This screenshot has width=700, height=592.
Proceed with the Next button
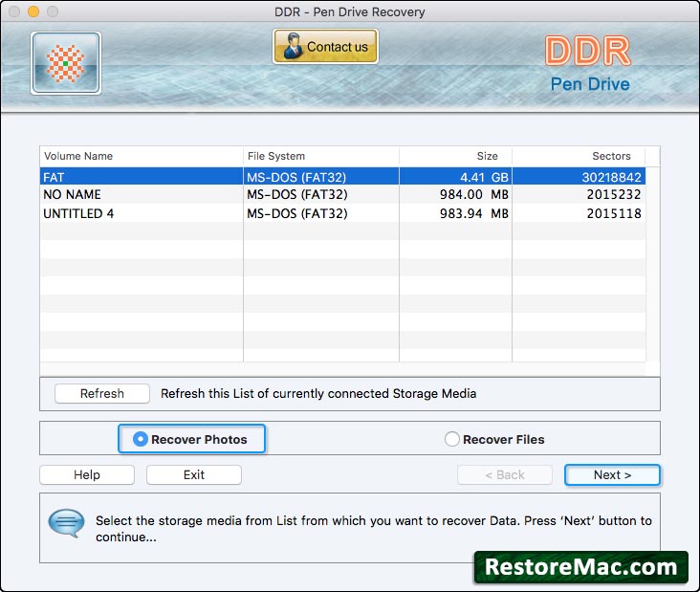(x=612, y=474)
